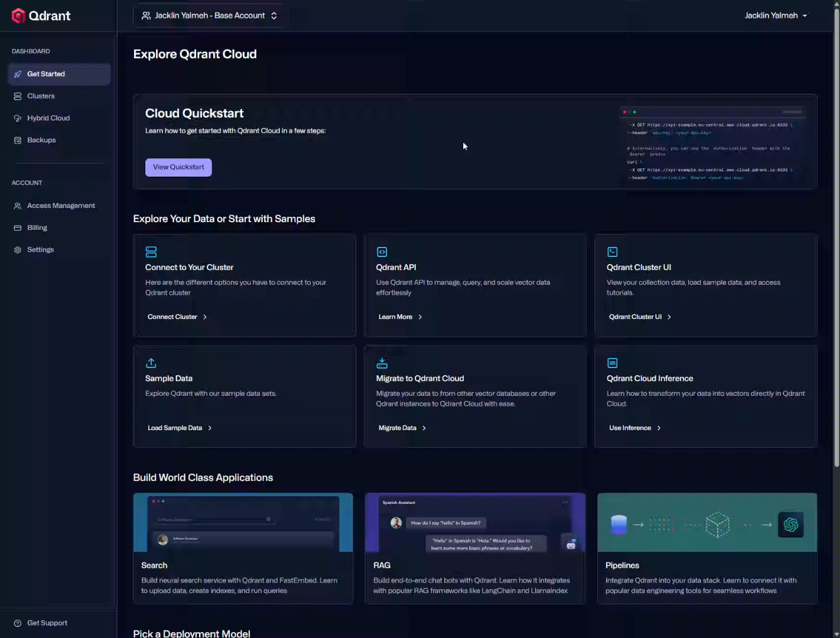Click the Qdrant Cloud Inference card title
The image size is (840, 638).
pos(650,379)
